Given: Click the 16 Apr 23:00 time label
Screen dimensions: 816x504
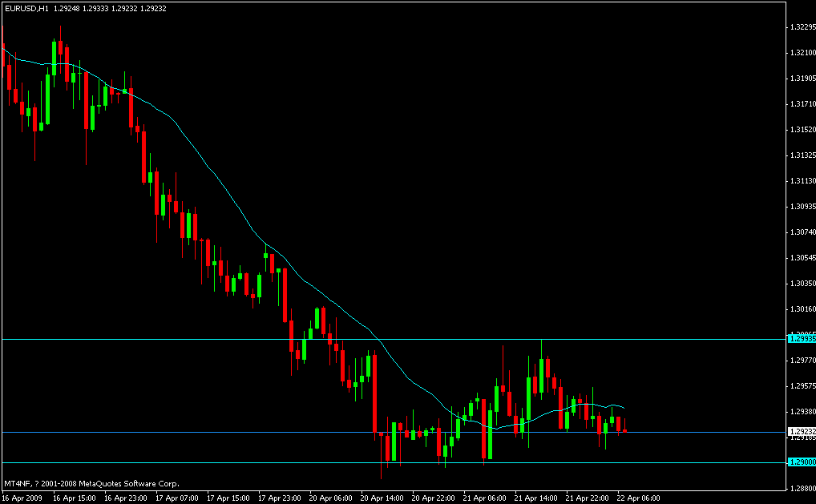Looking at the screenshot, I should 125,498.
